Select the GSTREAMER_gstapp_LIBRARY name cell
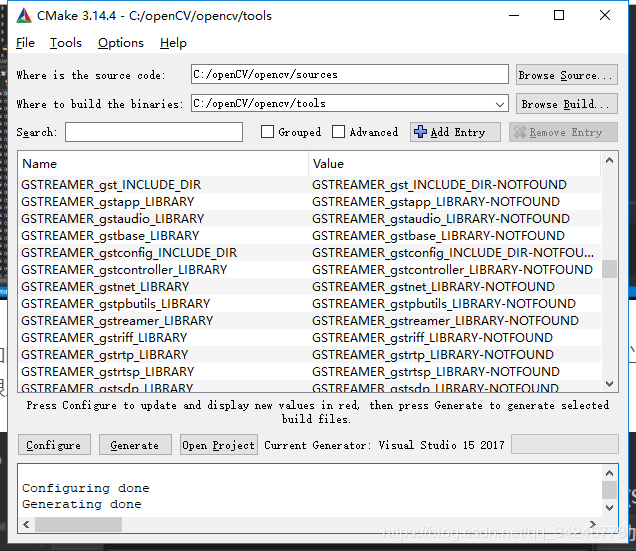Viewport: 636px width, 551px height. tap(163, 202)
